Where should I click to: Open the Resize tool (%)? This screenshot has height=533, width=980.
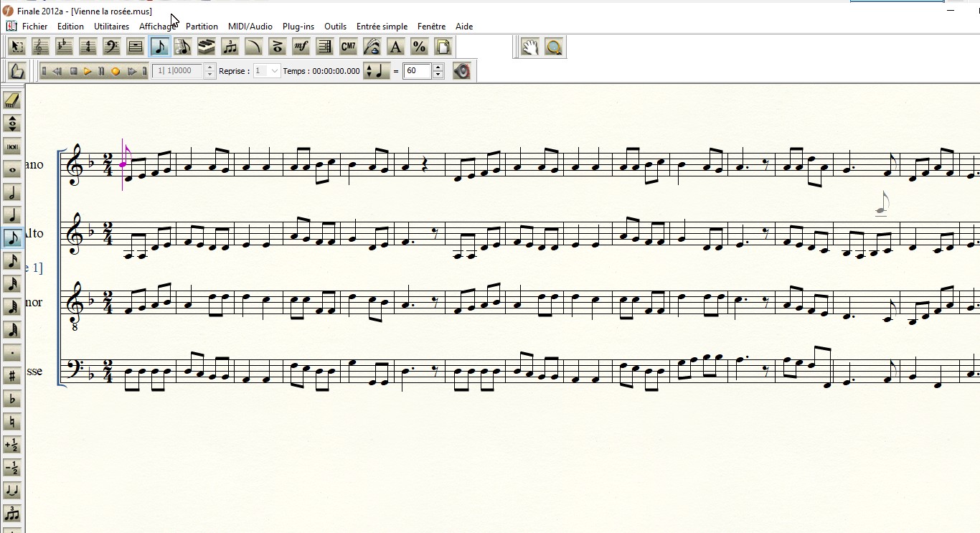click(419, 47)
